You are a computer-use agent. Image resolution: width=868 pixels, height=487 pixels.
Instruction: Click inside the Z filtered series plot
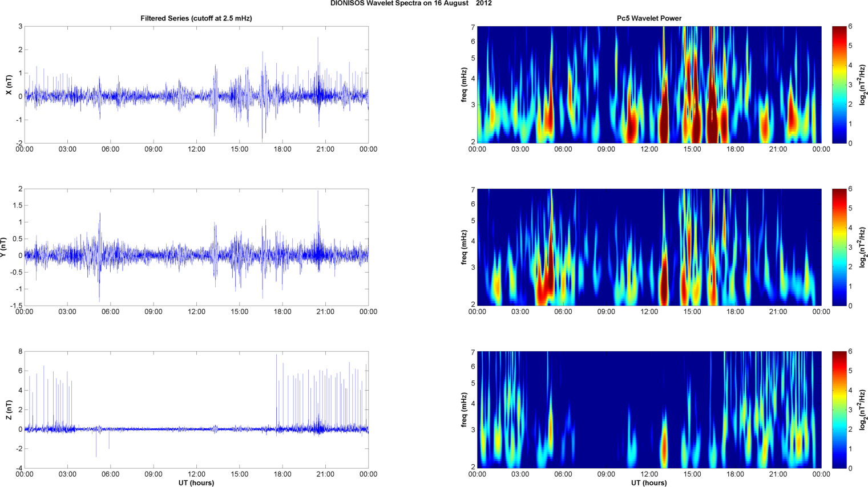[196, 410]
